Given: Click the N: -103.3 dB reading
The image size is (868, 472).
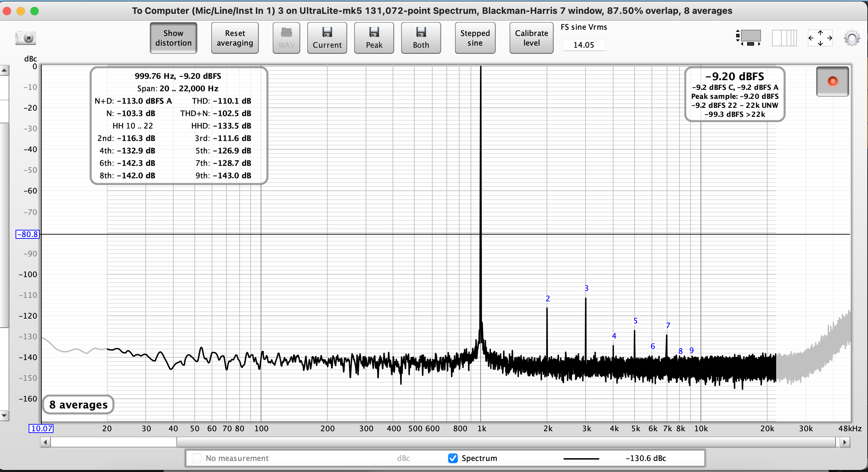Looking at the screenshot, I should tap(131, 113).
